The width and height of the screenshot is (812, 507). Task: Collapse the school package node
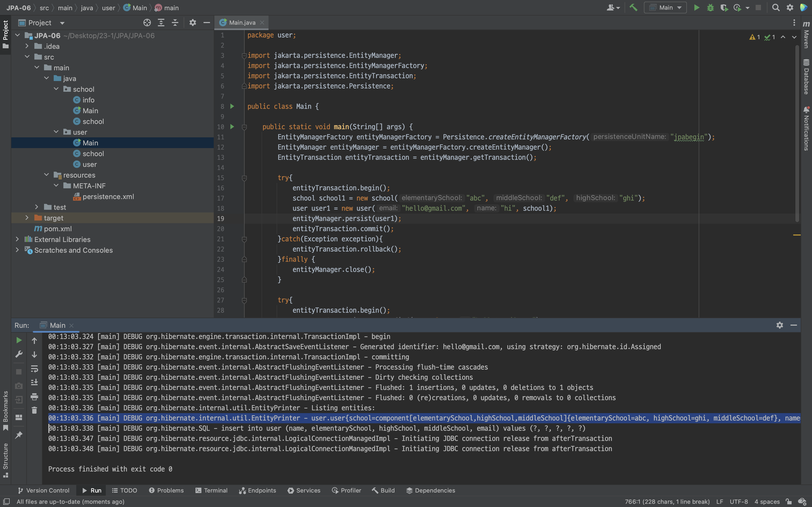pyautogui.click(x=56, y=89)
